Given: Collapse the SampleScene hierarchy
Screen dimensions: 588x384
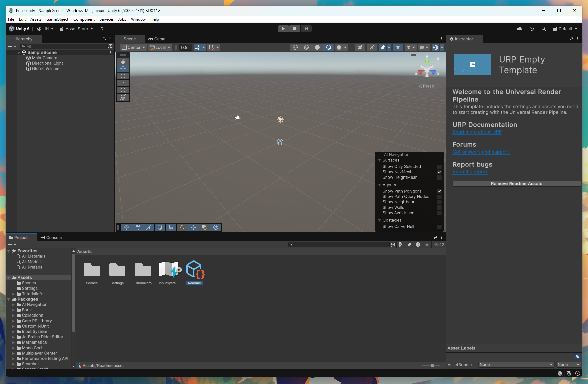Looking at the screenshot, I should pyautogui.click(x=19, y=53).
